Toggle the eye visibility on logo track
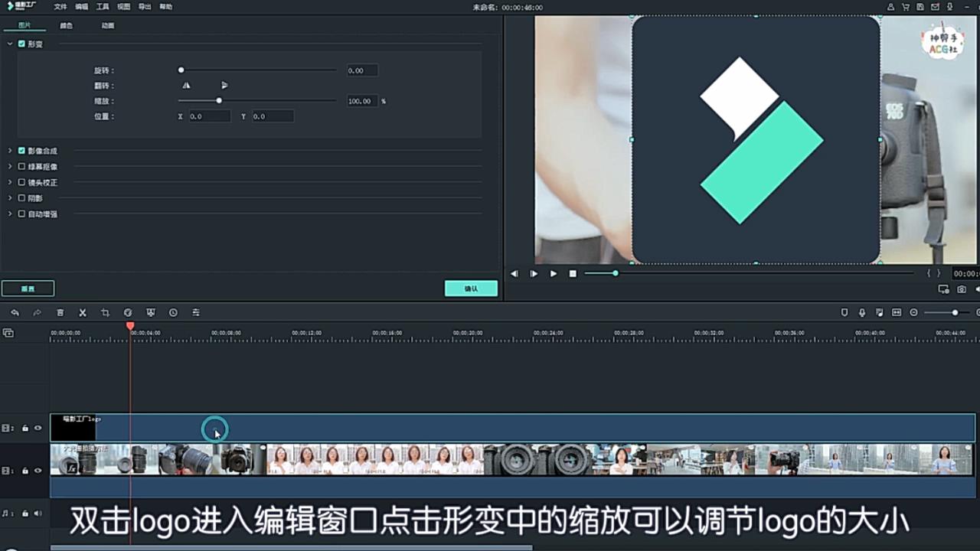Screen dimensions: 980x551 point(38,428)
